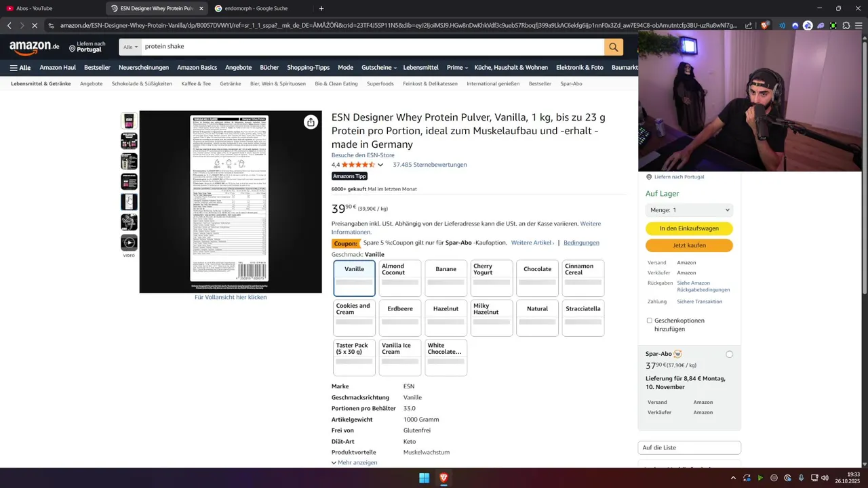Click the volume speaker tray icon

825,478
